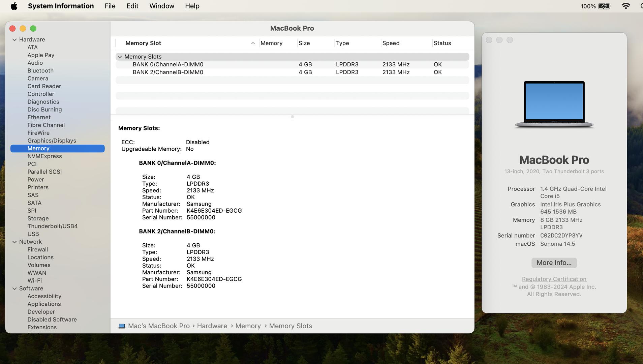Click the MacBook Pro image in About window
This screenshot has height=364, width=643.
pyautogui.click(x=554, y=104)
